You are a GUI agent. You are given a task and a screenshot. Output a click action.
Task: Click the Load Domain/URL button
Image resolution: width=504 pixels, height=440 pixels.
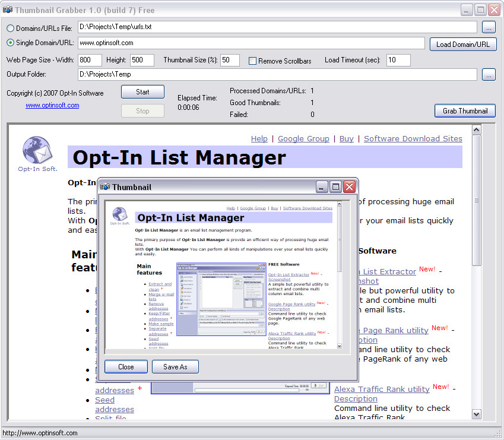[x=463, y=45]
